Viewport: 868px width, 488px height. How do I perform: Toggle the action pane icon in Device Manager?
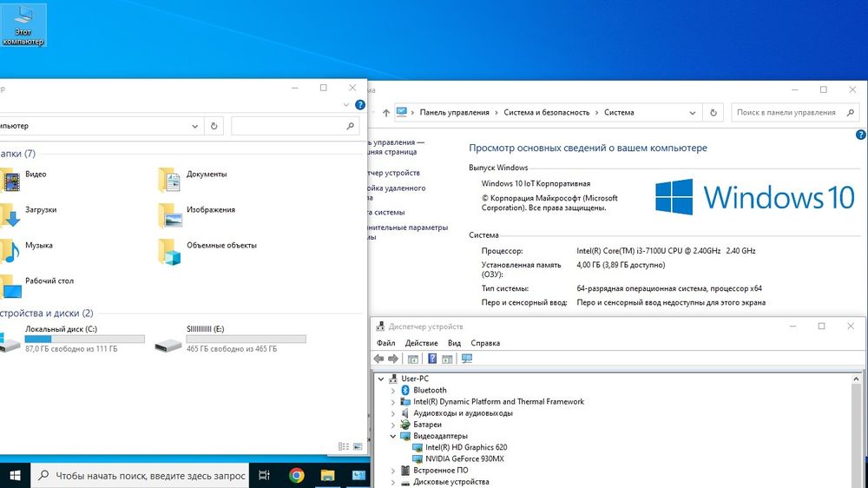447,359
